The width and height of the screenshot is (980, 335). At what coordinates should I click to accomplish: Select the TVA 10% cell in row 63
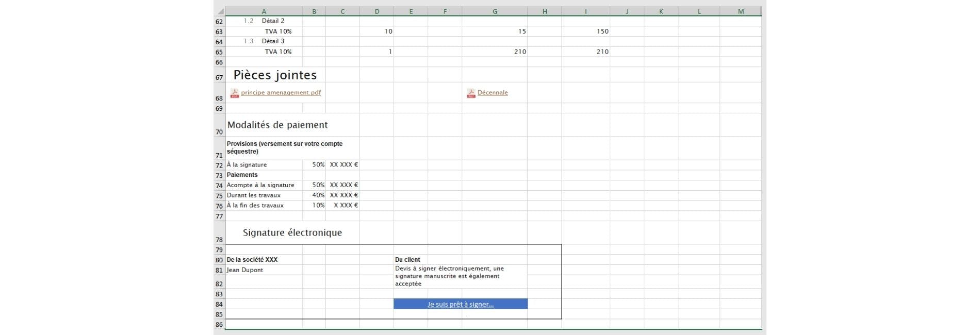pos(264,31)
